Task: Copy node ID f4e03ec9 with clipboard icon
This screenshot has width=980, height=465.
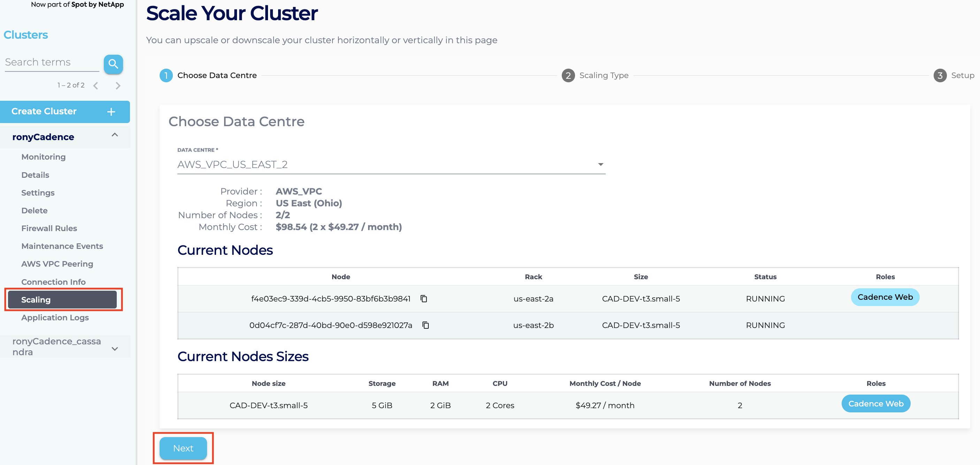Action: [x=423, y=299]
